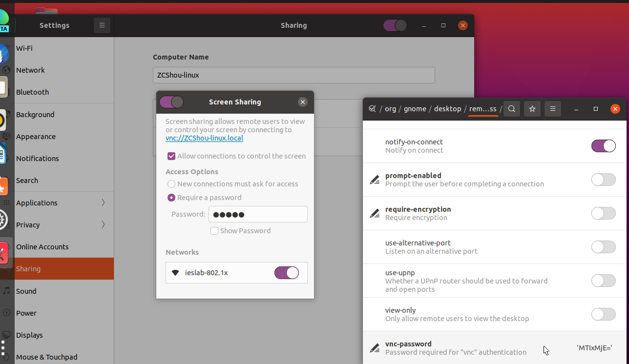This screenshot has height=364, width=629.
Task: Toggle the Screen Sharing master switch
Action: (171, 102)
